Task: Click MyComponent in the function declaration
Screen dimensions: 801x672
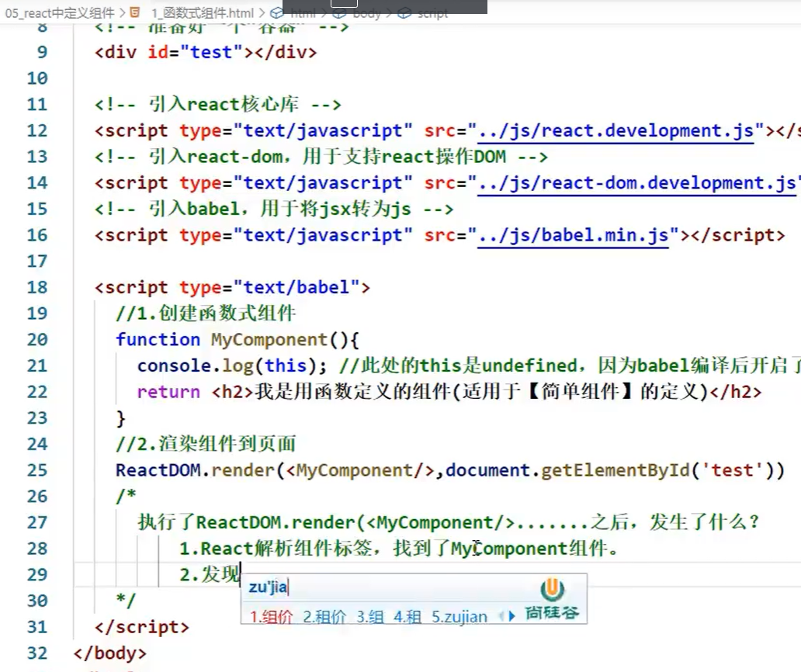Action: (x=269, y=340)
